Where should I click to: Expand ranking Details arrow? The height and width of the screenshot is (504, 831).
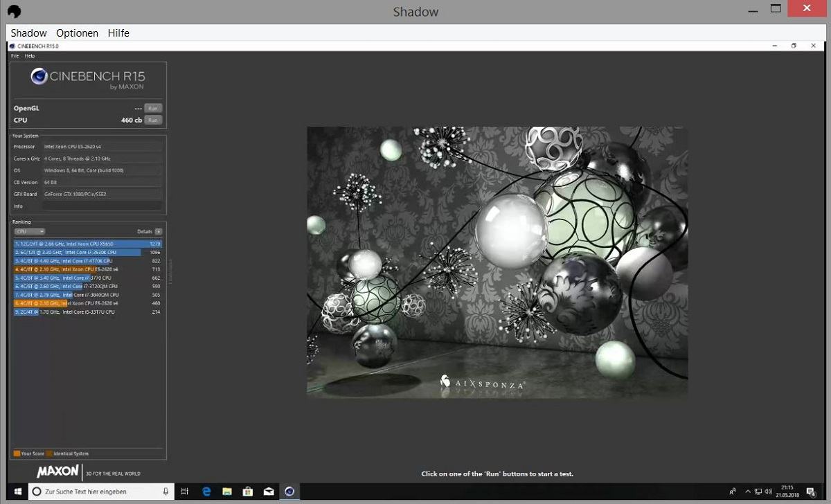159,231
